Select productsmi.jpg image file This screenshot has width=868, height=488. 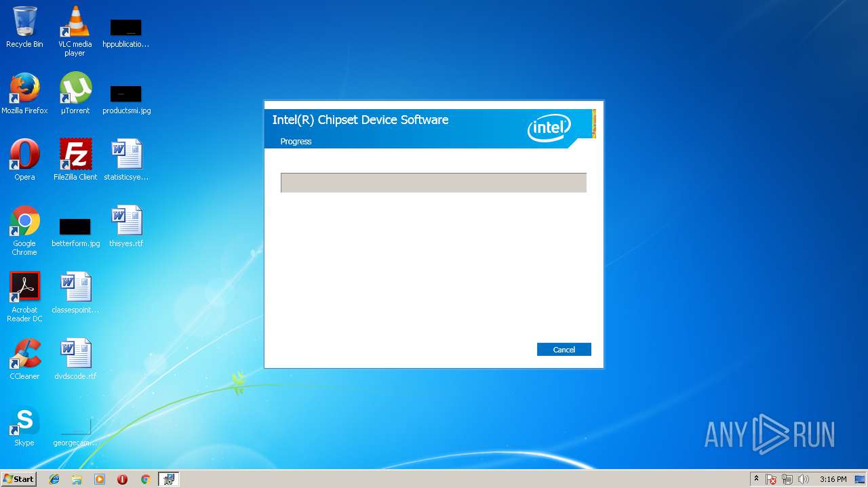click(126, 99)
